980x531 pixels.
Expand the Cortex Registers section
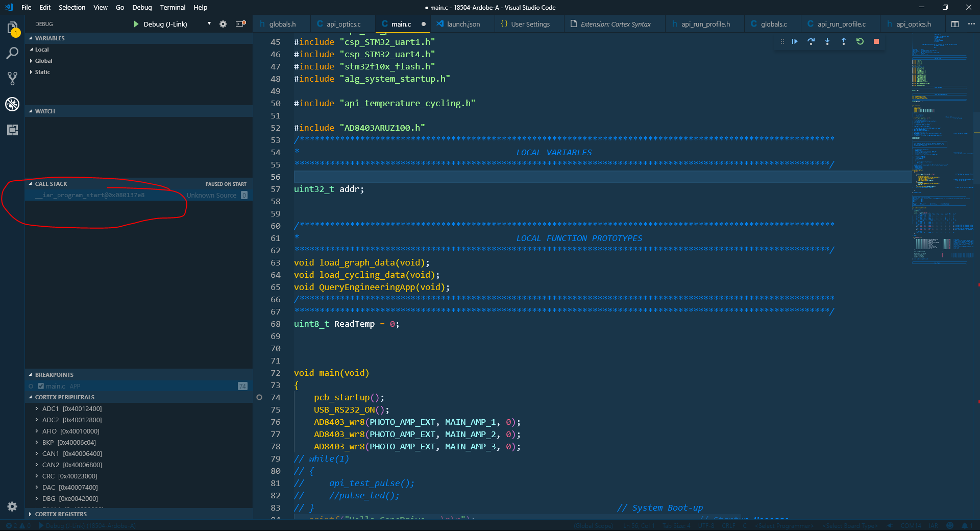click(61, 514)
